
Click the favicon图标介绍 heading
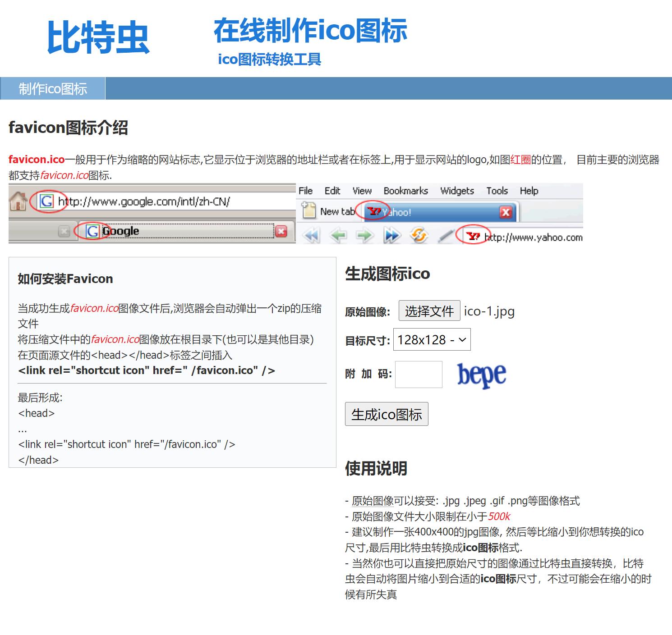(68, 128)
